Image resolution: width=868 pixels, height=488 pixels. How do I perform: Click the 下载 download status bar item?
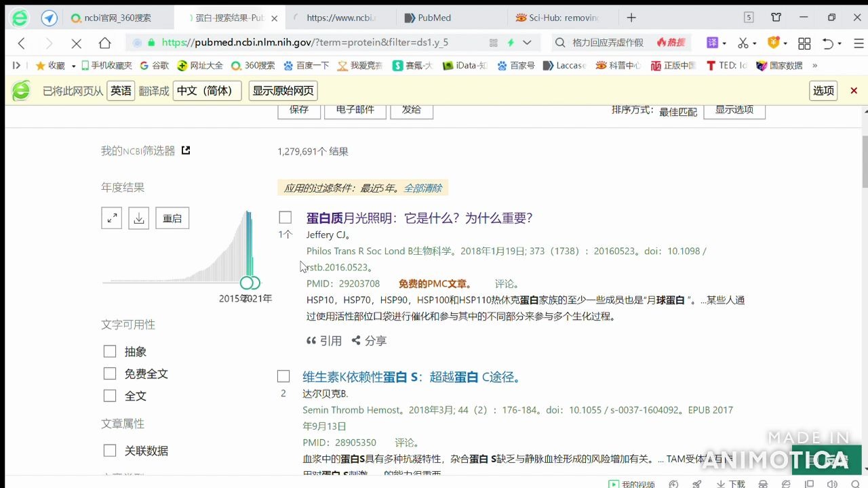pos(730,484)
